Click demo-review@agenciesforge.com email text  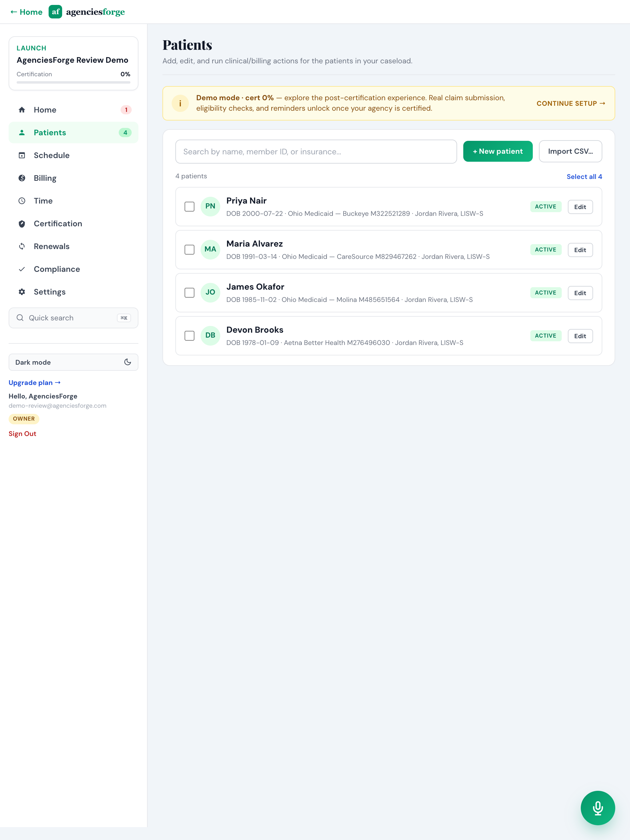click(58, 406)
